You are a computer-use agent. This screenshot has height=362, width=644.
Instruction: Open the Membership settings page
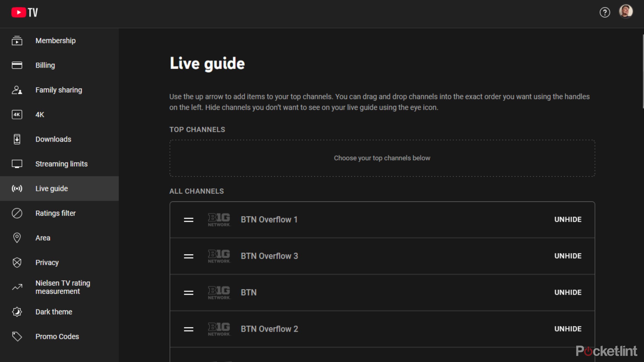tap(55, 40)
